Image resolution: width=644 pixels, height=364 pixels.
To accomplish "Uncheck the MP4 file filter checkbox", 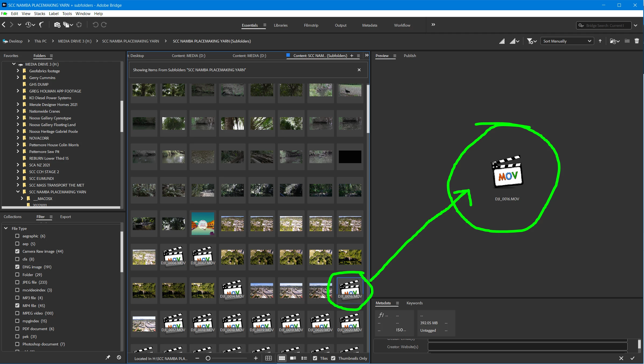I will coord(17,305).
